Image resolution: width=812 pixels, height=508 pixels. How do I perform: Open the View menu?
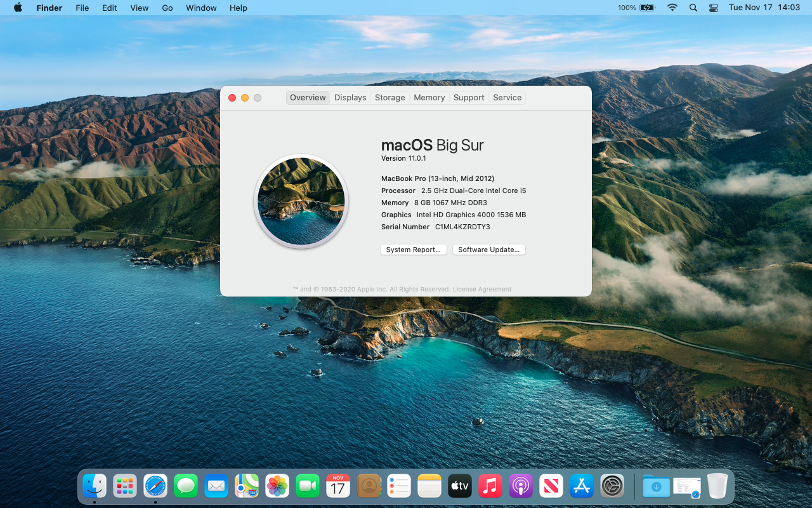tap(139, 8)
